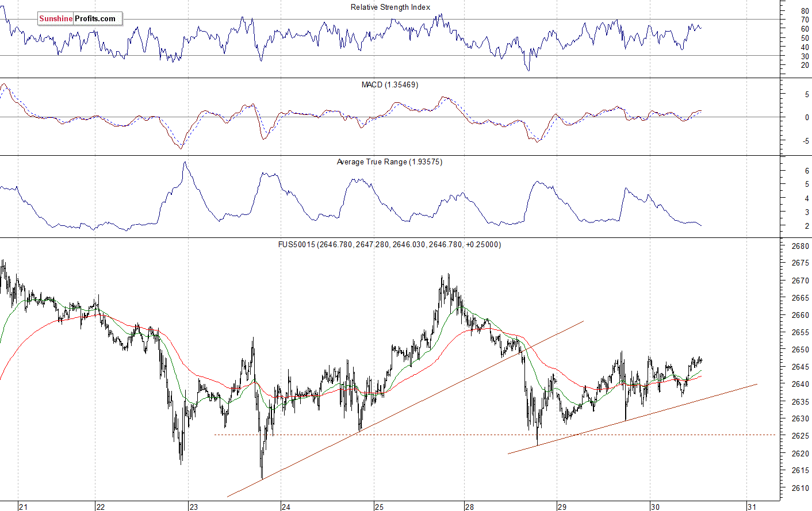Select date label 28 on the time axis
812x511 pixels.
tap(470, 506)
